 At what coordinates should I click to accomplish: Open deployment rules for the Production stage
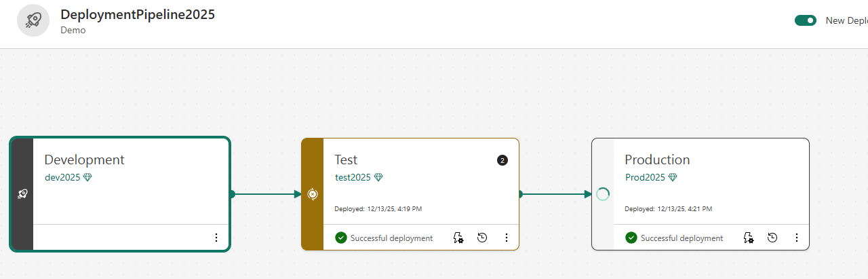click(x=749, y=238)
